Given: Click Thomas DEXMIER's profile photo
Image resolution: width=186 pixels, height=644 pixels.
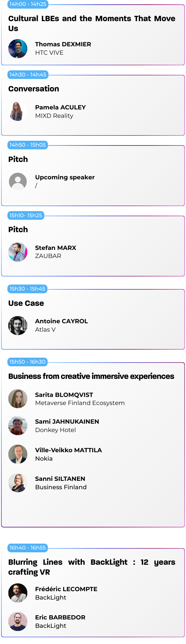Looking at the screenshot, I should [18, 48].
